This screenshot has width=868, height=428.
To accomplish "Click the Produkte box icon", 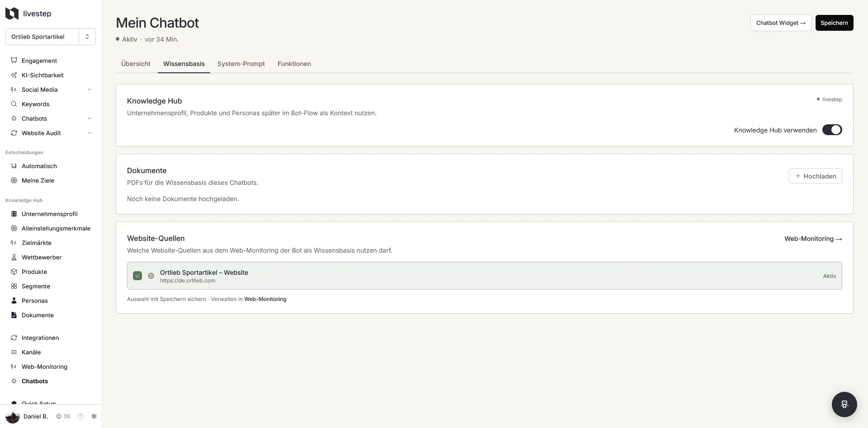I will coord(14,272).
